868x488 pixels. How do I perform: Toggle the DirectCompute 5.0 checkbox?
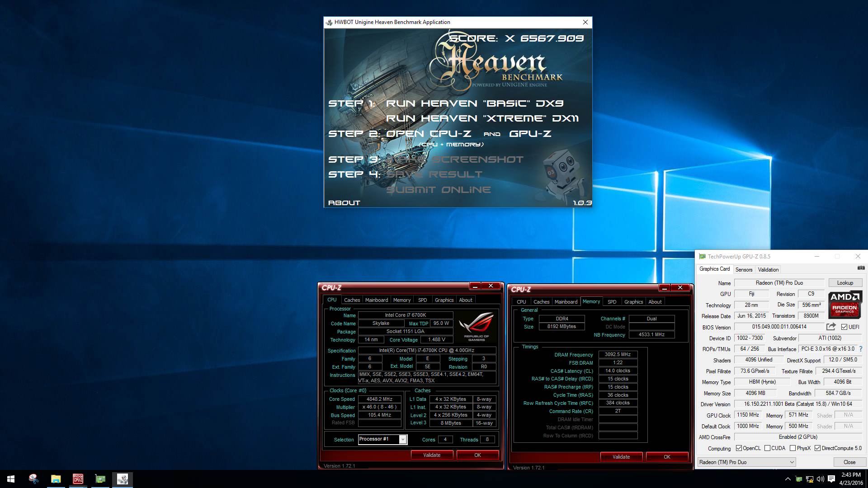[x=817, y=448]
